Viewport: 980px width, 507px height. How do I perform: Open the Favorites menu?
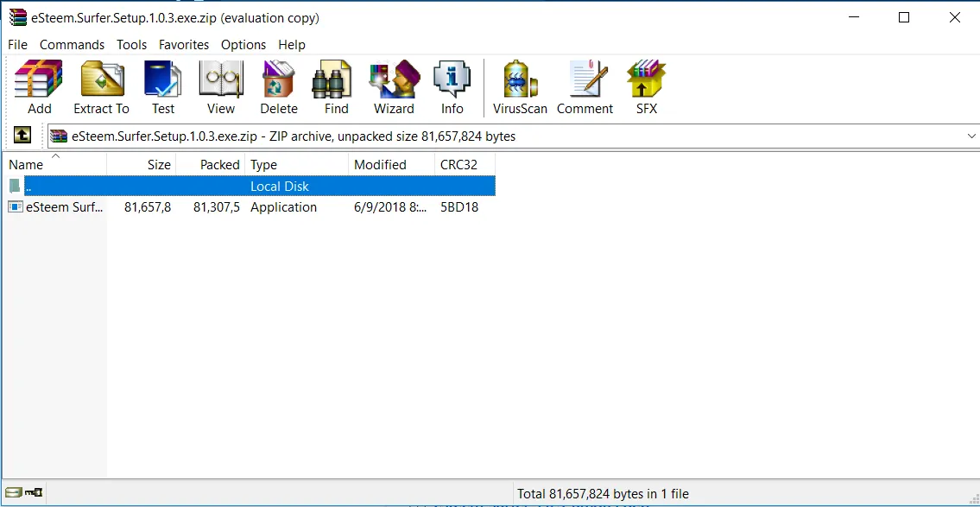(184, 45)
